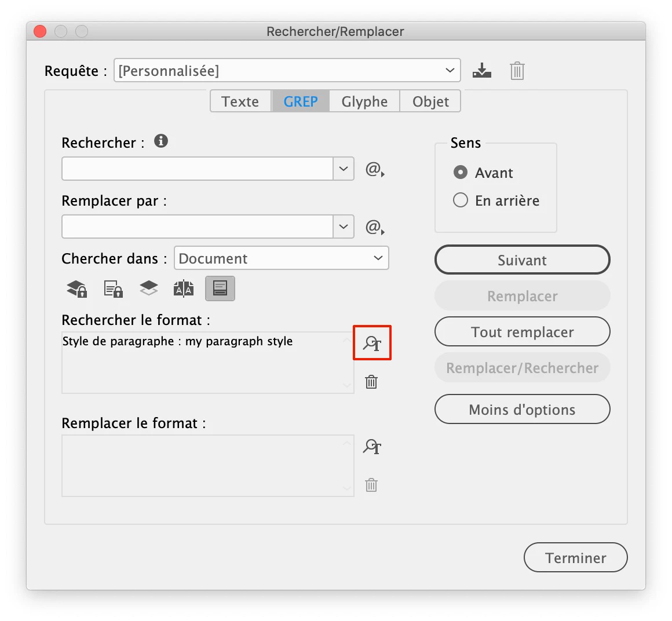Viewport: 672px width, 621px height.
Task: Click the Terminer button
Action: (576, 558)
